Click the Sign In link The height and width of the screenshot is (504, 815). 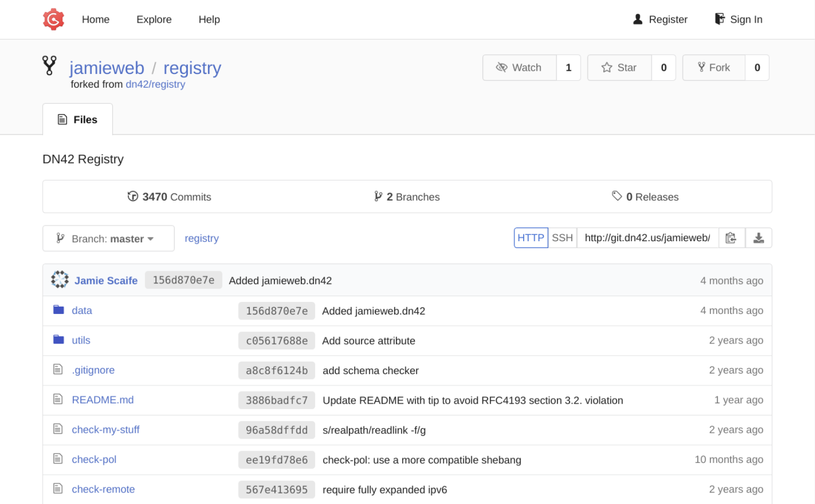point(739,20)
